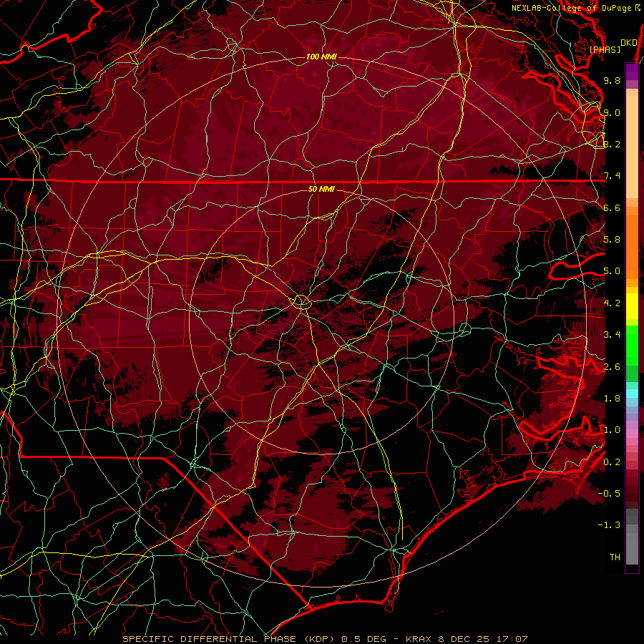Click the 8.2 scale value
Screen dimensions: 644x644
(612, 144)
